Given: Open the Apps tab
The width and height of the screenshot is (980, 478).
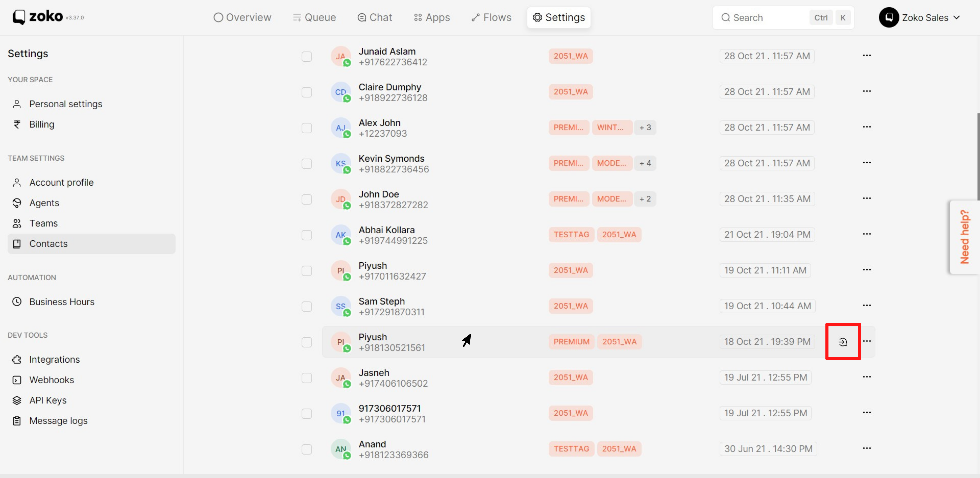Looking at the screenshot, I should tap(432, 17).
